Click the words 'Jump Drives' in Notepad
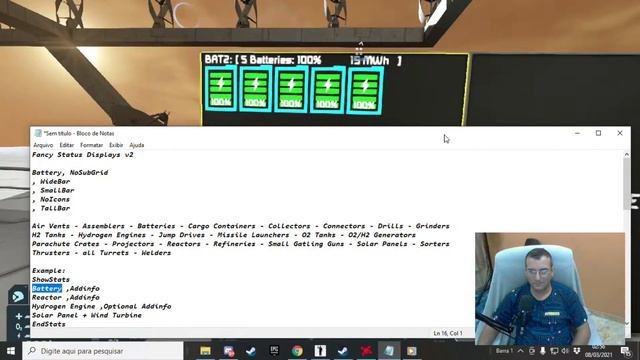 point(182,235)
